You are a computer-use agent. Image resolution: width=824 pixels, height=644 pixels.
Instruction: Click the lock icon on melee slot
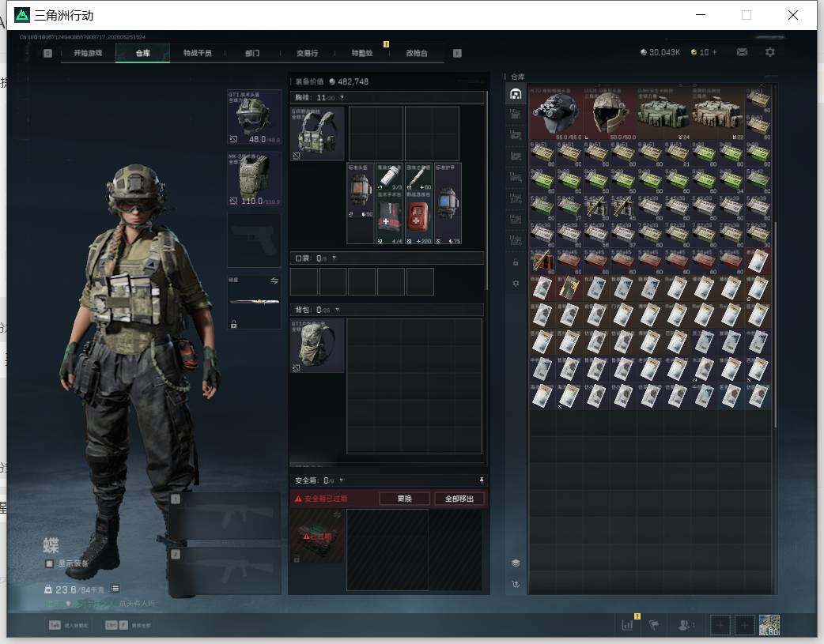233,324
